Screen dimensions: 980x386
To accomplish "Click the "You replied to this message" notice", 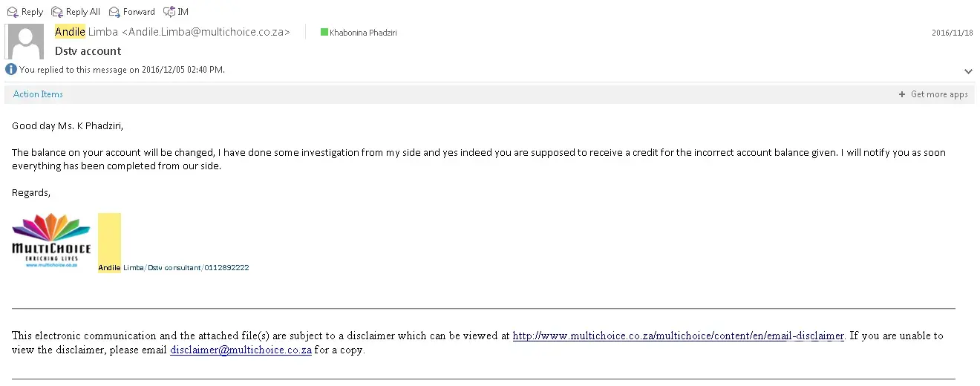I will pyautogui.click(x=122, y=70).
